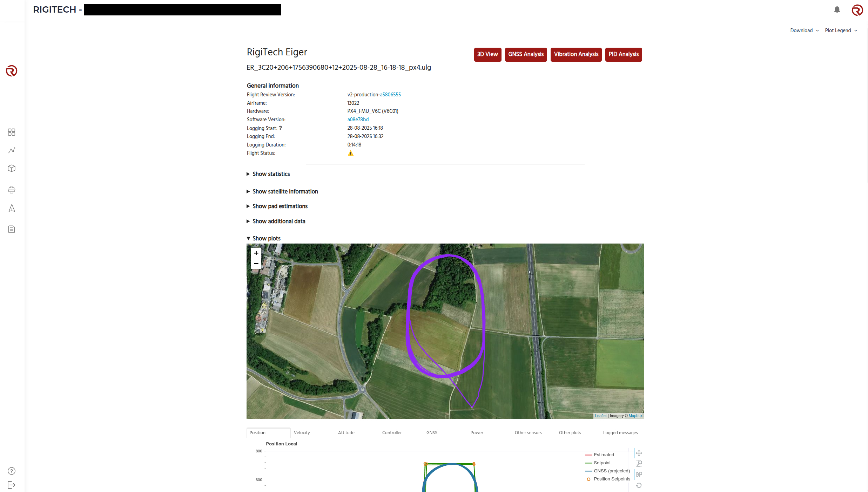Open the a08e78bd software version link

358,119
